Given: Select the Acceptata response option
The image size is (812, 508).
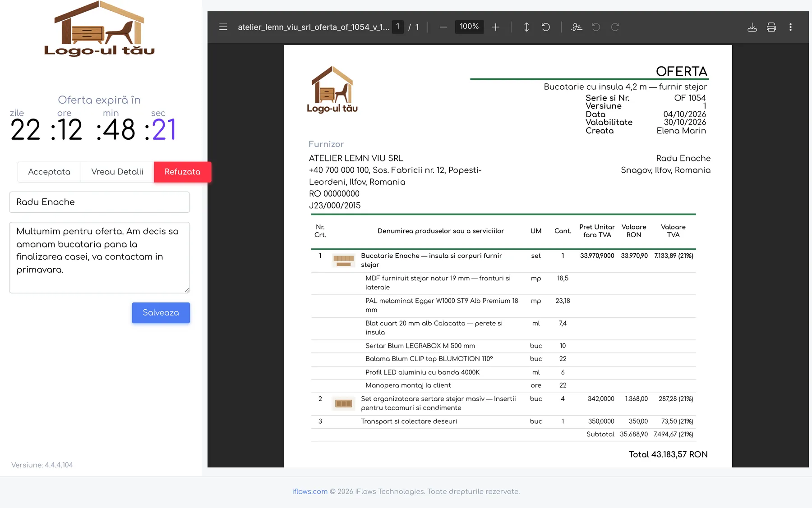Looking at the screenshot, I should click(49, 172).
